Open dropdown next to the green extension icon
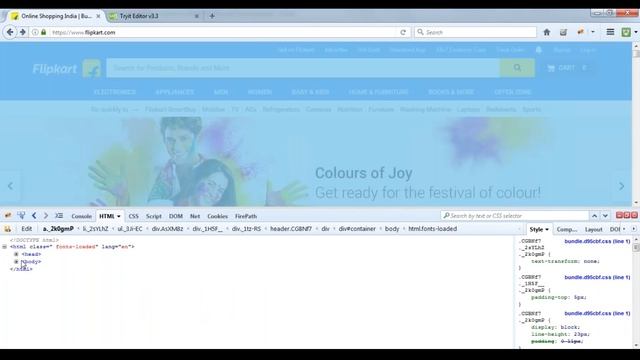The height and width of the screenshot is (360, 640). (x=636, y=32)
